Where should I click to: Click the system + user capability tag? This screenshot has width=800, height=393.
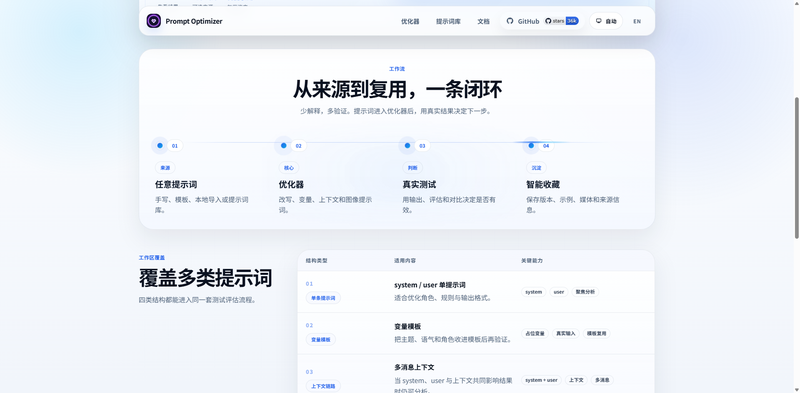pos(541,380)
